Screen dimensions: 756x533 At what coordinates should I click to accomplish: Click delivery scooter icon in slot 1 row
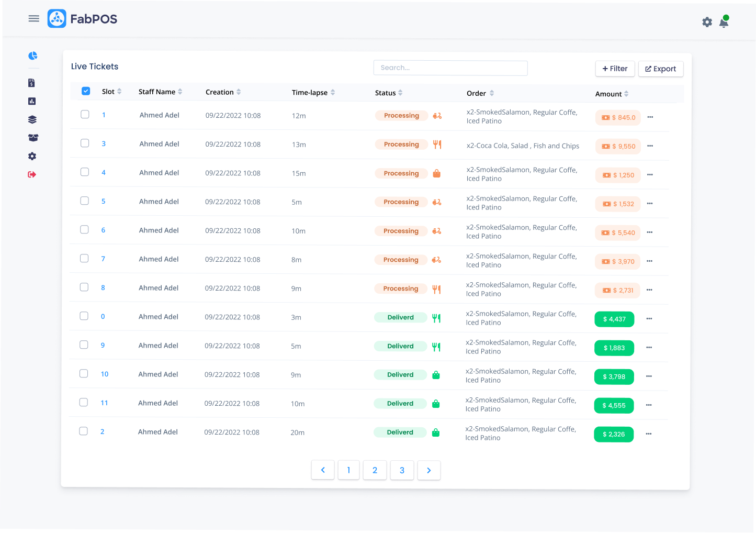point(437,116)
